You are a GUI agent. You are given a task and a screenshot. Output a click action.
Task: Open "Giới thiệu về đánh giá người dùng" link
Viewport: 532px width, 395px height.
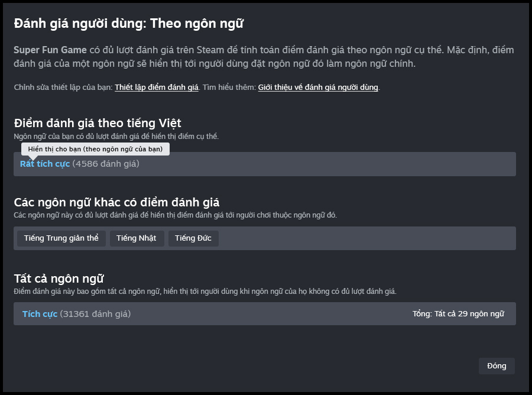click(x=318, y=88)
